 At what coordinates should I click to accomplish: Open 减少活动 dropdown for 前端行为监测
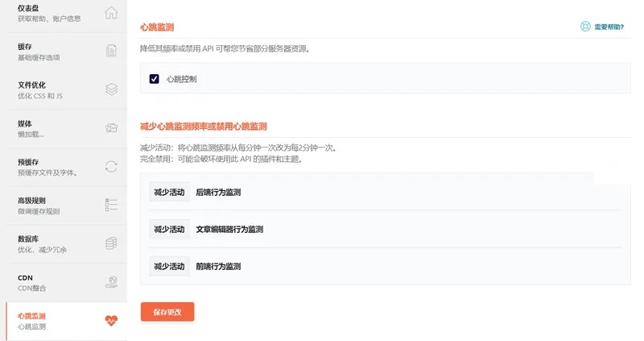(x=169, y=266)
